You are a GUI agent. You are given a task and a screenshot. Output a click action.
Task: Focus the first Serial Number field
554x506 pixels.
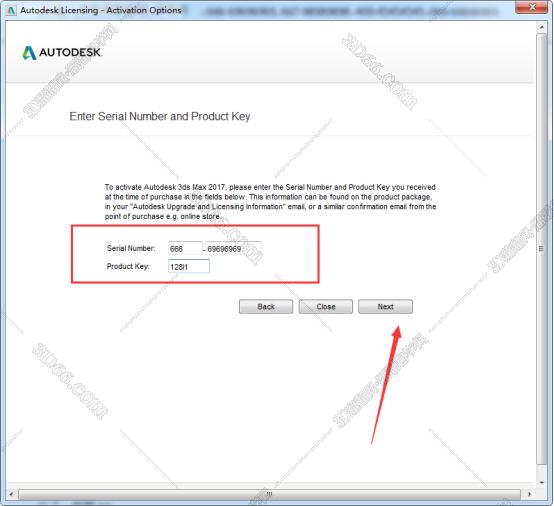point(185,249)
